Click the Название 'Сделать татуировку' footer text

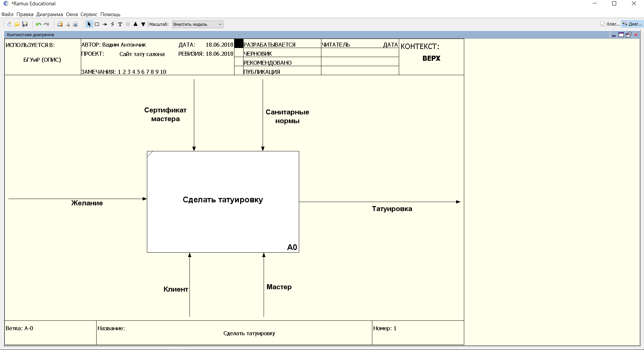(249, 333)
